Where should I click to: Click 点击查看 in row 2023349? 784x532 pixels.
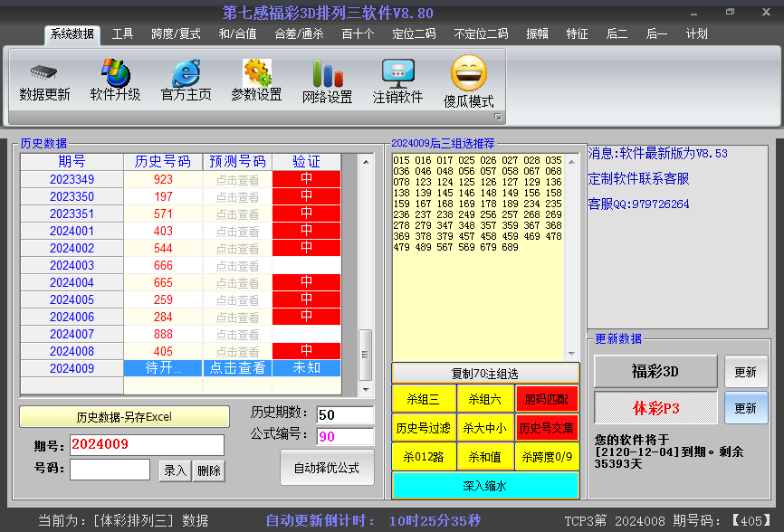(x=237, y=179)
